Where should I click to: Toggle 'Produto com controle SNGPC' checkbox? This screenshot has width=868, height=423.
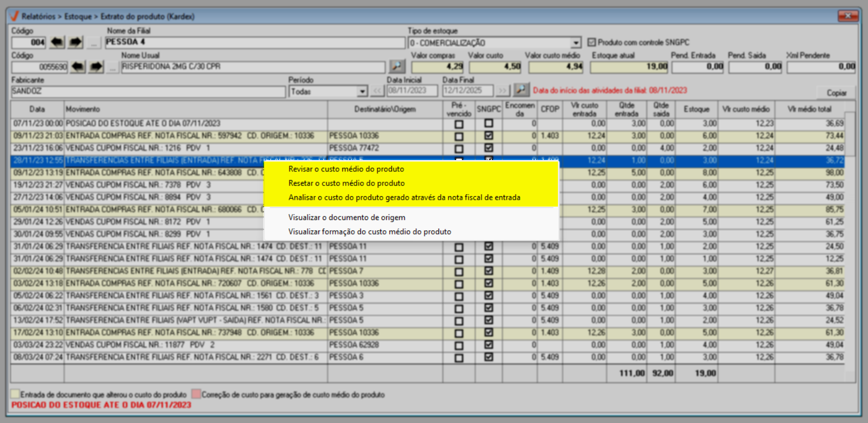point(592,42)
